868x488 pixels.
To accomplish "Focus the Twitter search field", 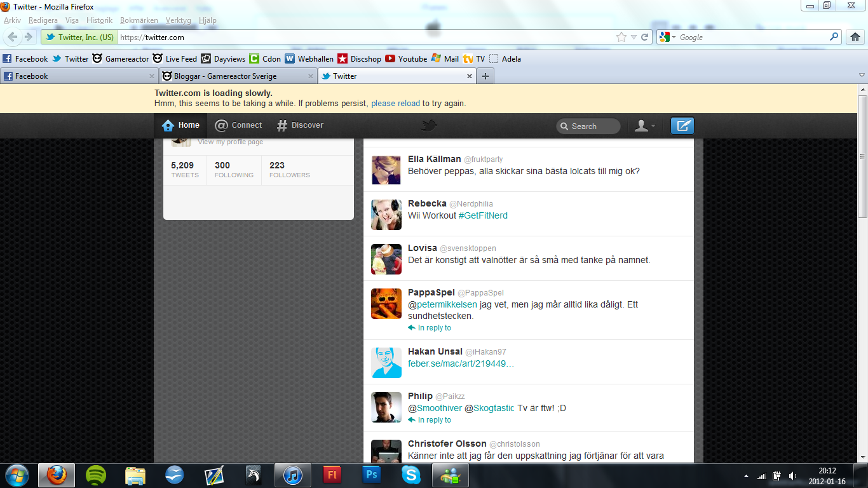I will coord(588,126).
